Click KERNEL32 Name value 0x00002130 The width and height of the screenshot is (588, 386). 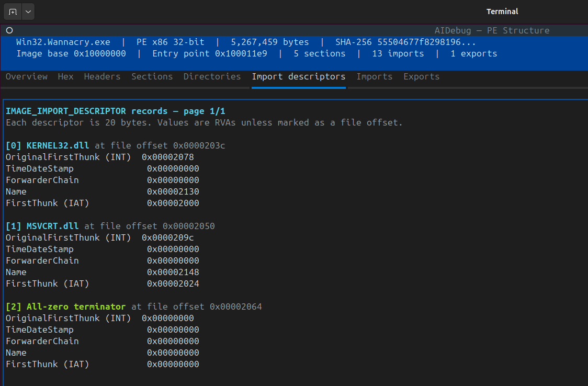pyautogui.click(x=173, y=191)
